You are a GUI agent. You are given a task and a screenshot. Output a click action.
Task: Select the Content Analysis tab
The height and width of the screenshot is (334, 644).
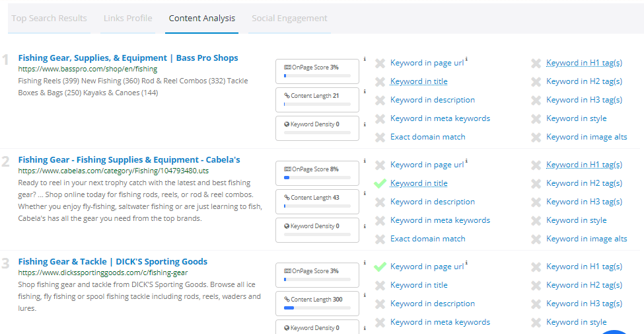pyautogui.click(x=201, y=19)
